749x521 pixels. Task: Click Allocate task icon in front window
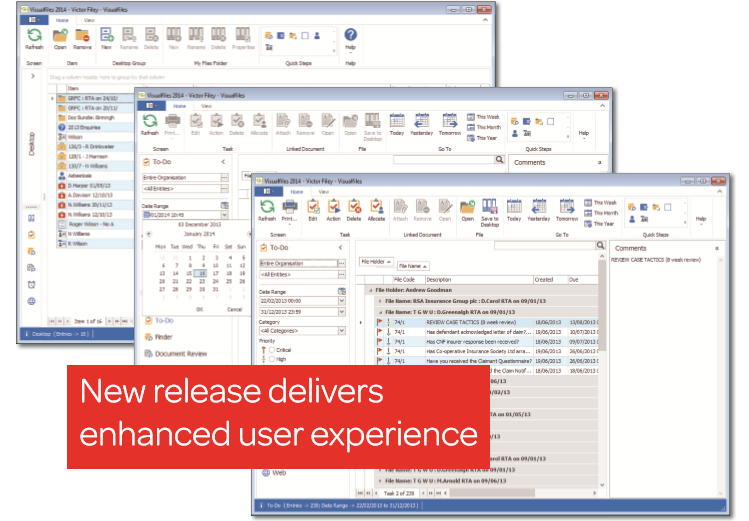tap(376, 211)
